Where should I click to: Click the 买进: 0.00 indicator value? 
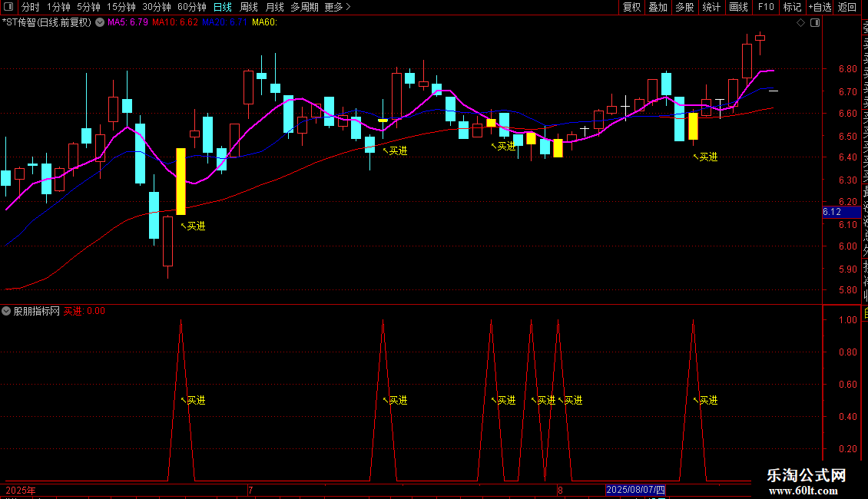pyautogui.click(x=84, y=311)
